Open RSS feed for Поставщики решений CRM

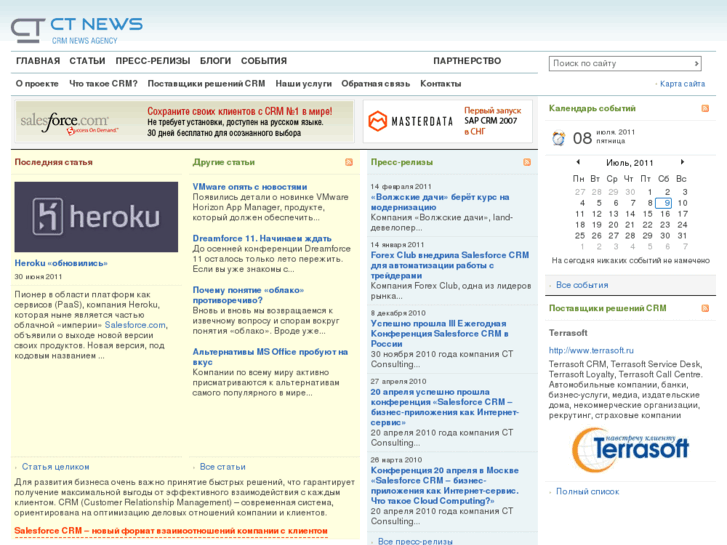(x=705, y=308)
